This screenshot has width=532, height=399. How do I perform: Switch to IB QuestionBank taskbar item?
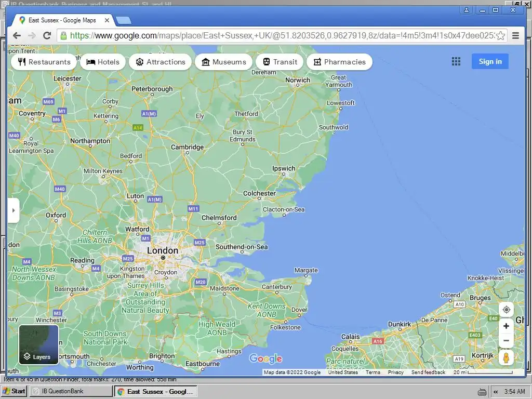71,391
